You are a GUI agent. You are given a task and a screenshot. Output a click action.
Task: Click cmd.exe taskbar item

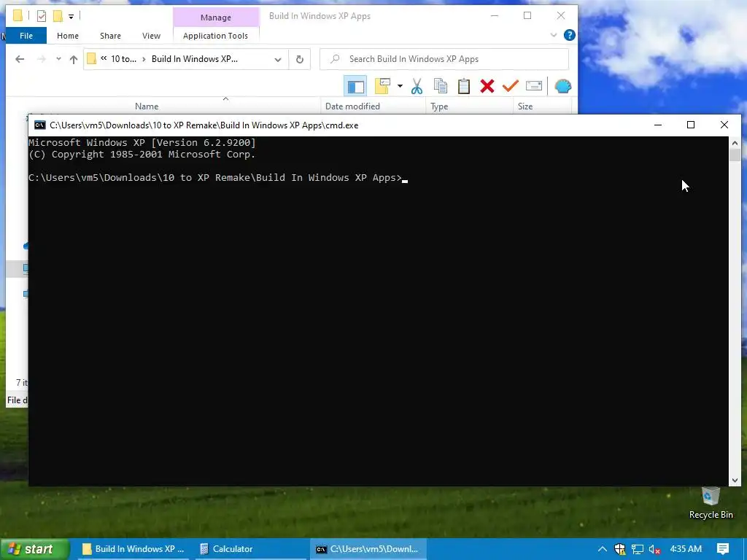coord(368,549)
